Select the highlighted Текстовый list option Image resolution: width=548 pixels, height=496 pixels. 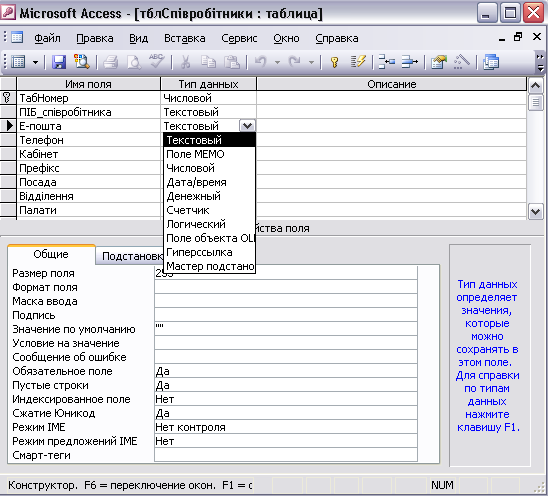(209, 140)
